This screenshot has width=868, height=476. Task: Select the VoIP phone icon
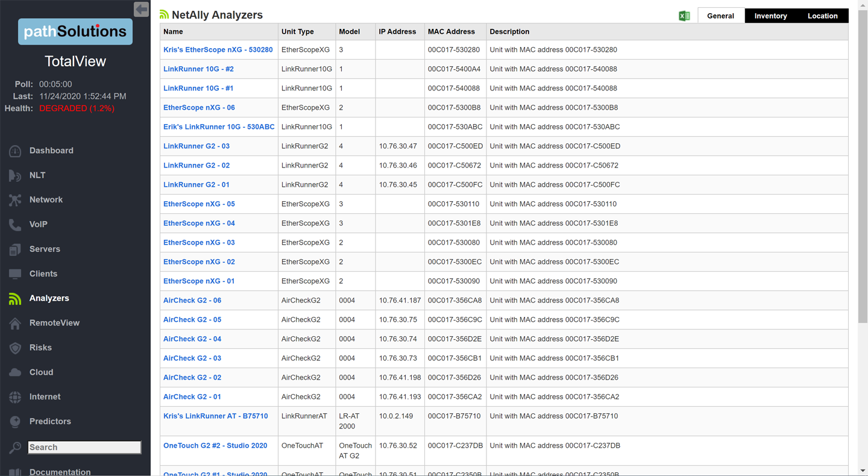click(x=15, y=225)
